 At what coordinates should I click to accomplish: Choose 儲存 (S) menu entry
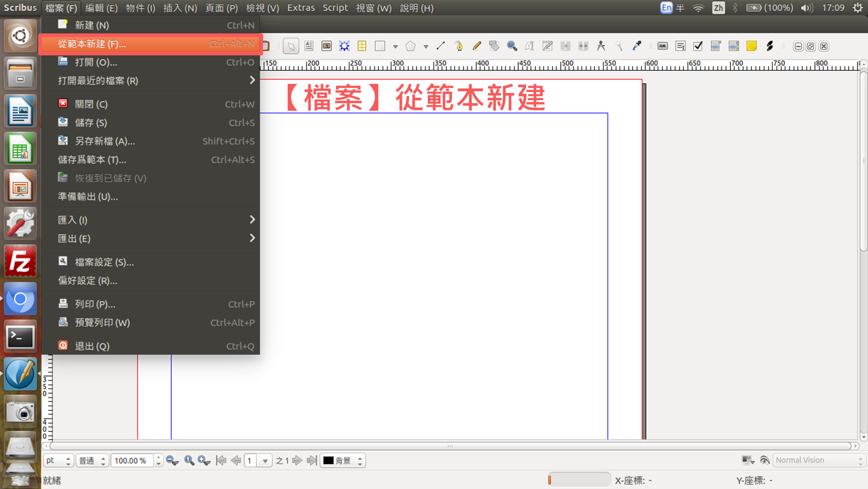pos(151,123)
